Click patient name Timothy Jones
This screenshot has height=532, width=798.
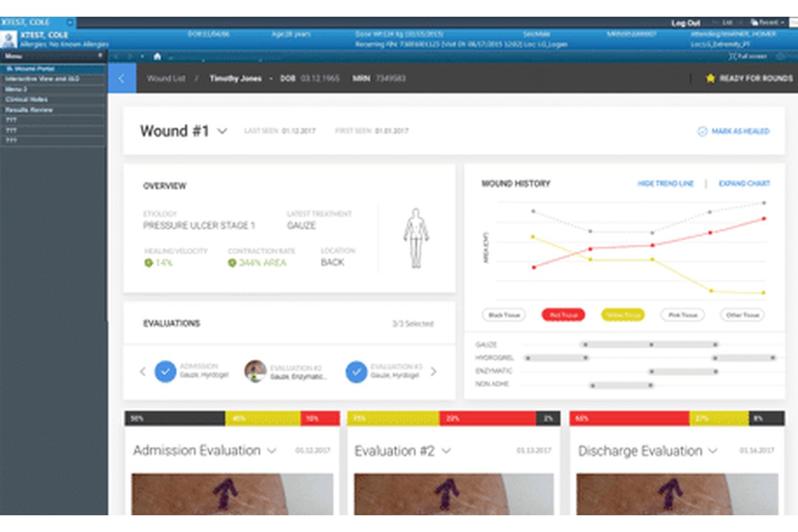point(236,78)
